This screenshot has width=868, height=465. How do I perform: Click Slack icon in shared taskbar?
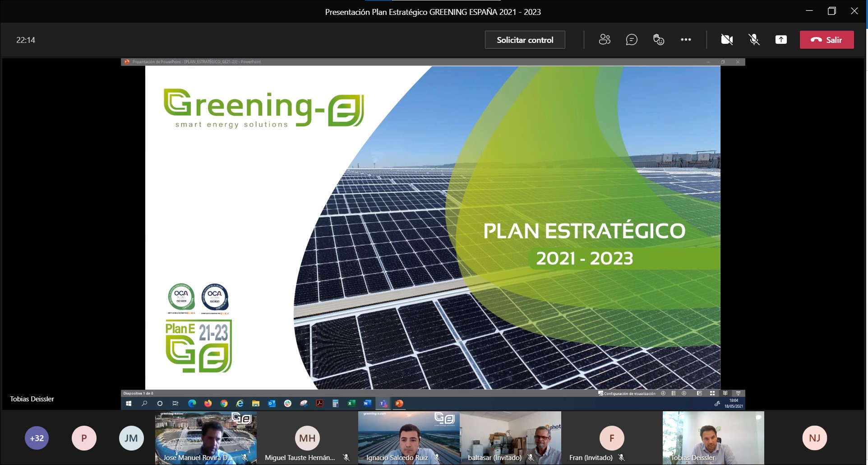click(x=288, y=404)
